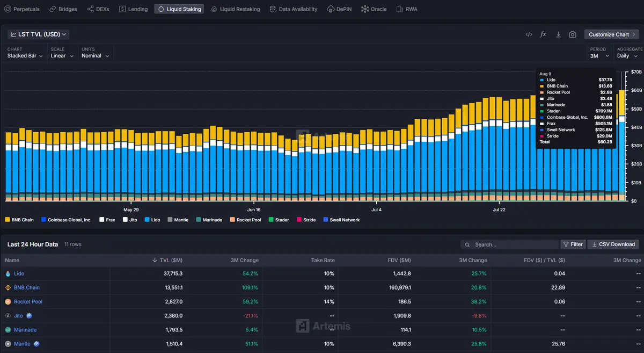644x353 pixels.
Task: Click the download chart icon
Action: tap(558, 34)
